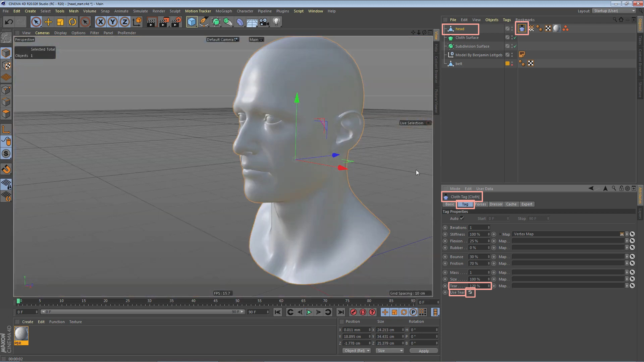Click the Objects panel search icon
Screen dimensions: 644x362
click(614, 19)
